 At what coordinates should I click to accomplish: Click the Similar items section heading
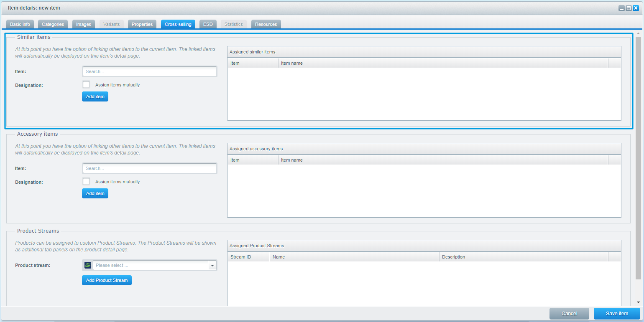pos(34,37)
